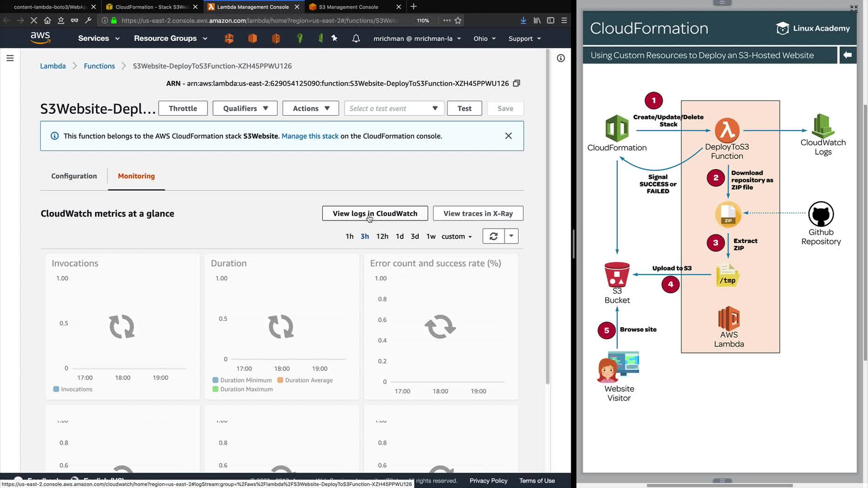The image size is (868, 488).
Task: Show site information circle in address bar
Action: [105, 20]
